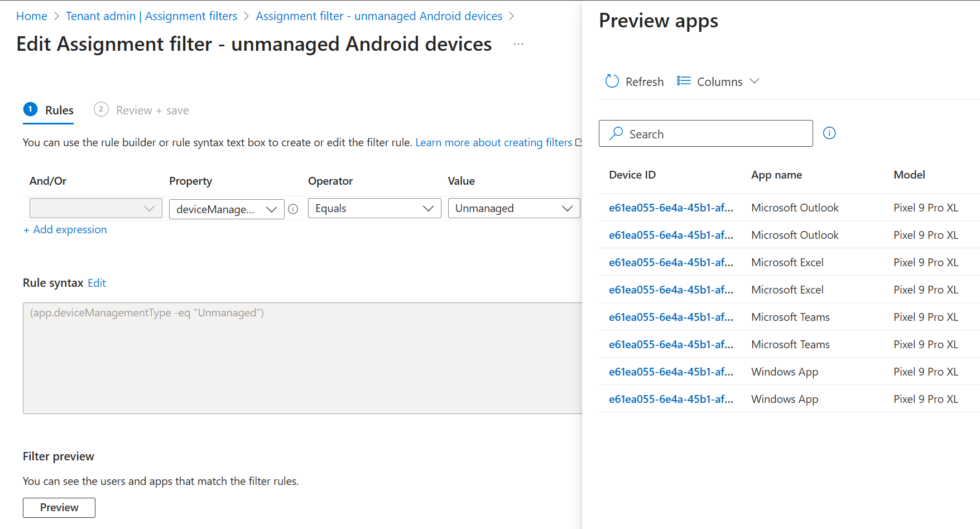Click the first Microsoft Outlook device ID link
980x529 pixels.
click(x=671, y=208)
